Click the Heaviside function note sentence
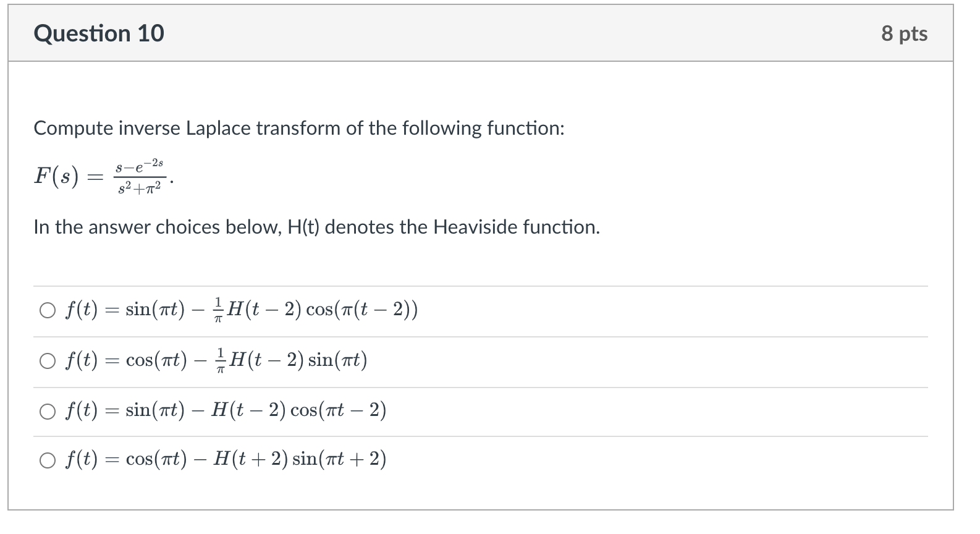Viewport: 980px width, 534px height. 317,227
